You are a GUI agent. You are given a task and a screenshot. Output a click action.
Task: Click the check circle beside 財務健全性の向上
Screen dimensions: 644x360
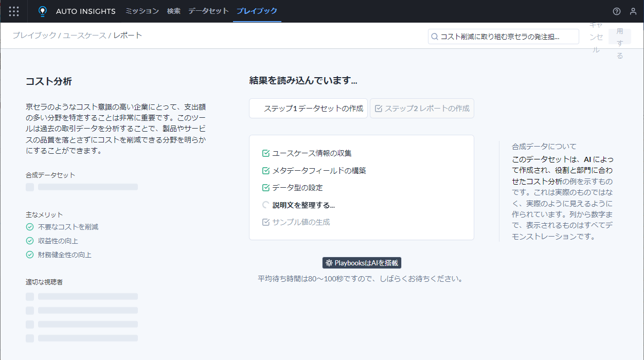coord(30,255)
